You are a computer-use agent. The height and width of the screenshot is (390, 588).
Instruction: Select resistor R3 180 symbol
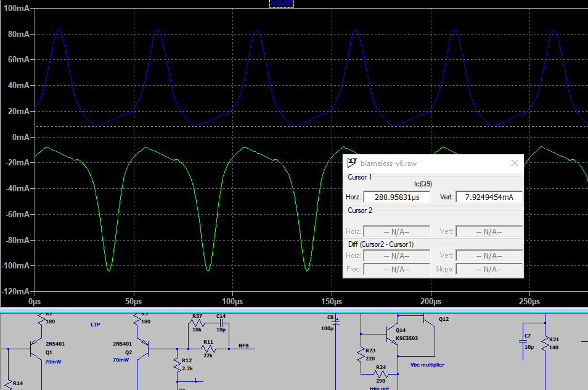click(137, 321)
